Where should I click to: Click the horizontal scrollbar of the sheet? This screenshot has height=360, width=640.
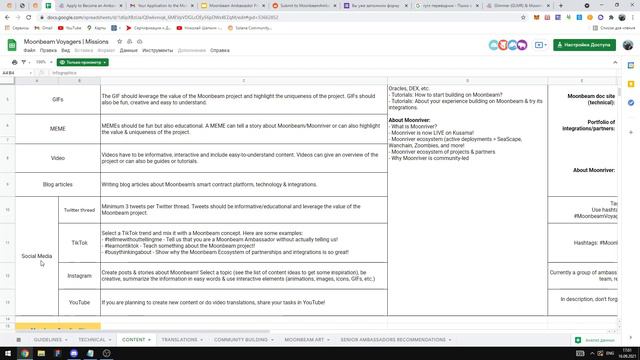[143, 331]
